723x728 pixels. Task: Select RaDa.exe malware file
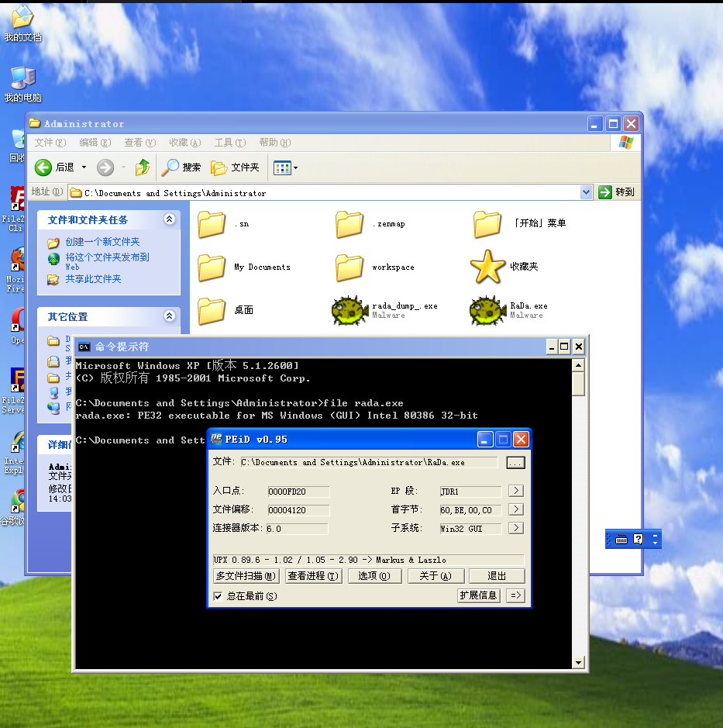508,310
